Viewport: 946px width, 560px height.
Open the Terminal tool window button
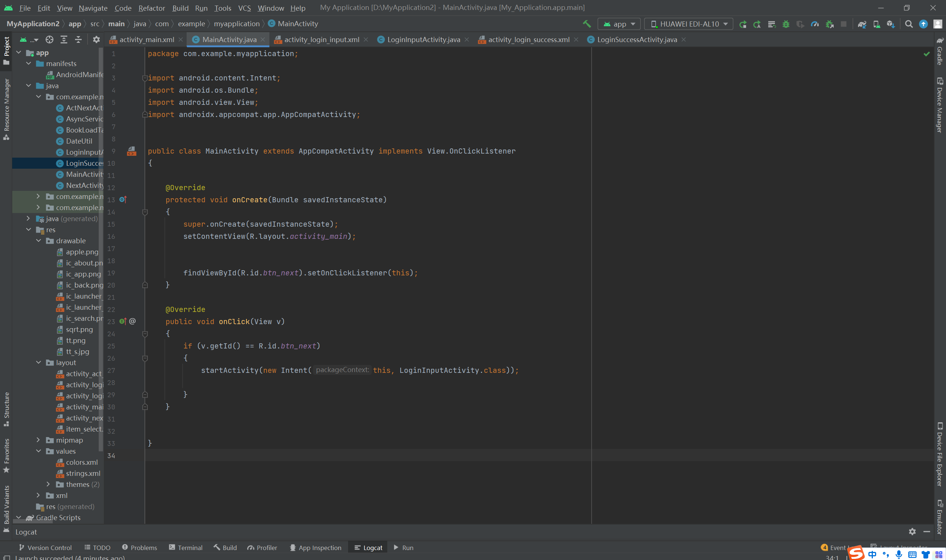tap(186, 547)
